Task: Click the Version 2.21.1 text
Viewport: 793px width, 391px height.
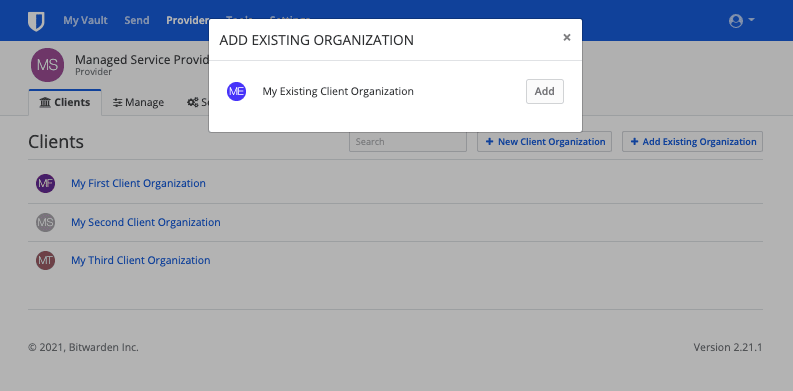Action: 728,347
